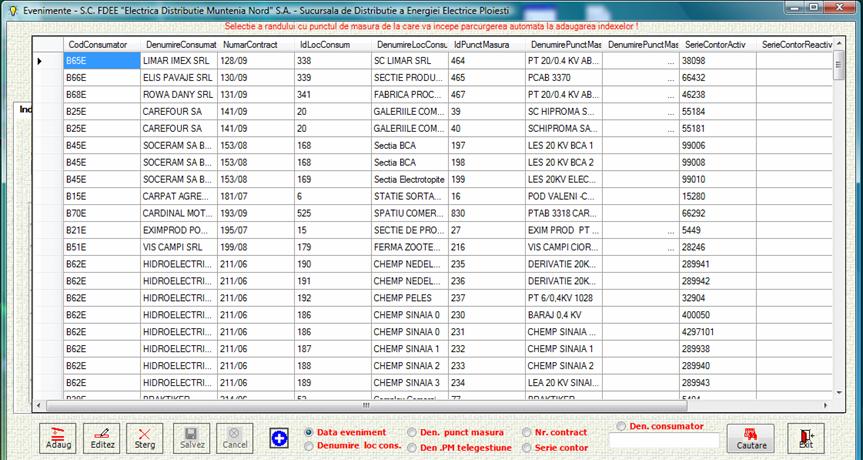Select Den. consumator radio option

[x=621, y=426]
